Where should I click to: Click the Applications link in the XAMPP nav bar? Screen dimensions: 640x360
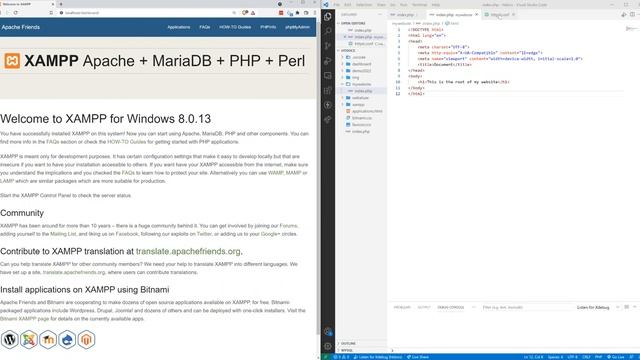179,27
